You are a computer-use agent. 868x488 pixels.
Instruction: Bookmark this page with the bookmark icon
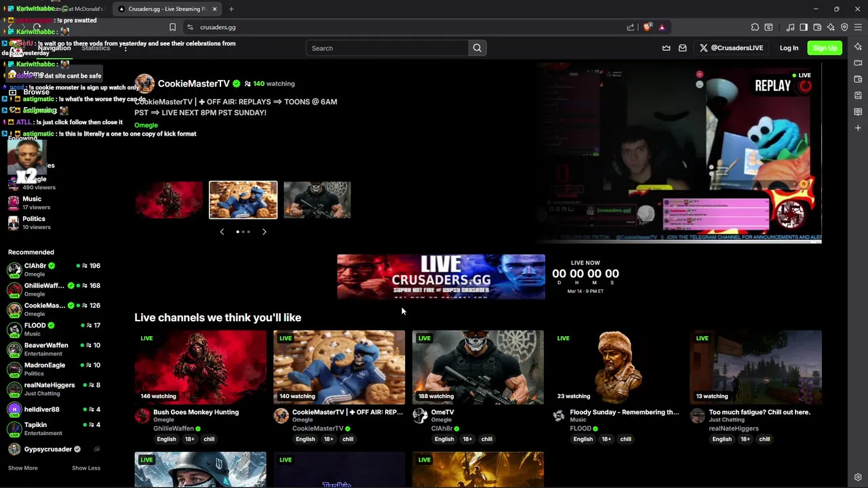172,27
